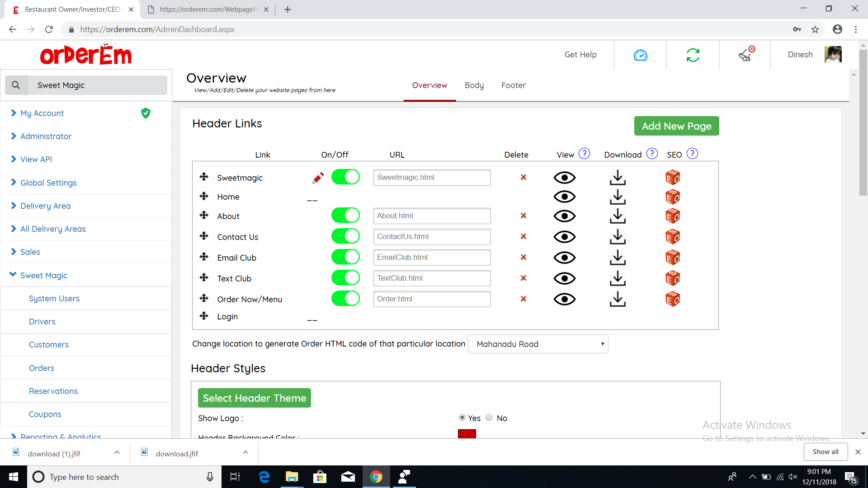Switch to the Body tab

point(474,85)
